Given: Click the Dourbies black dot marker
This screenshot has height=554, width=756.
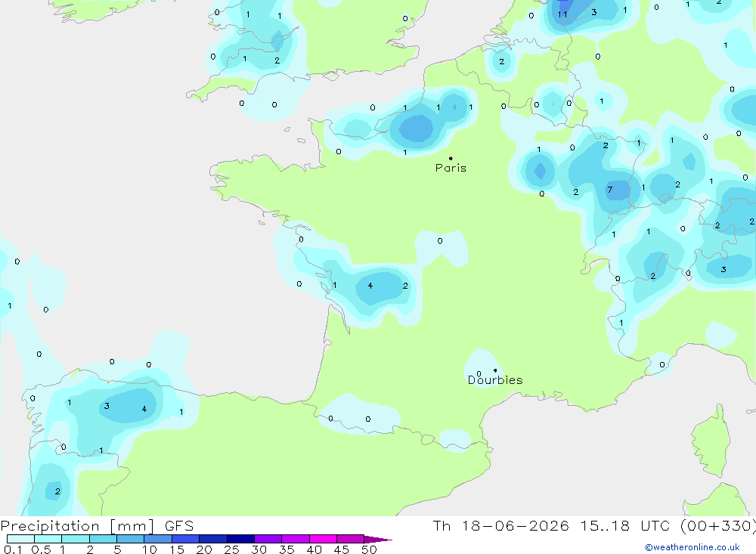Looking at the screenshot, I should (495, 370).
